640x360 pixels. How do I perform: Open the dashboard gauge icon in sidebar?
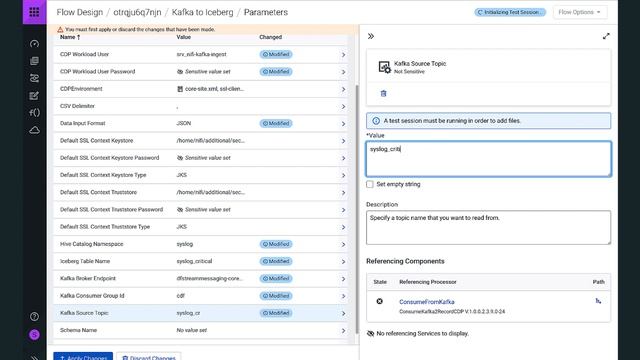34,44
